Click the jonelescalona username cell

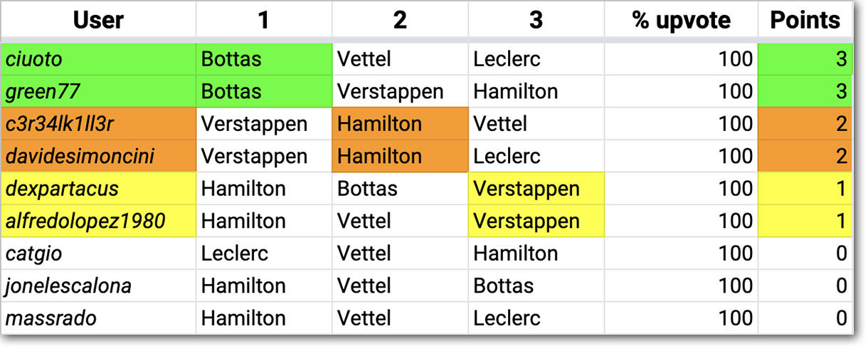pos(99,286)
